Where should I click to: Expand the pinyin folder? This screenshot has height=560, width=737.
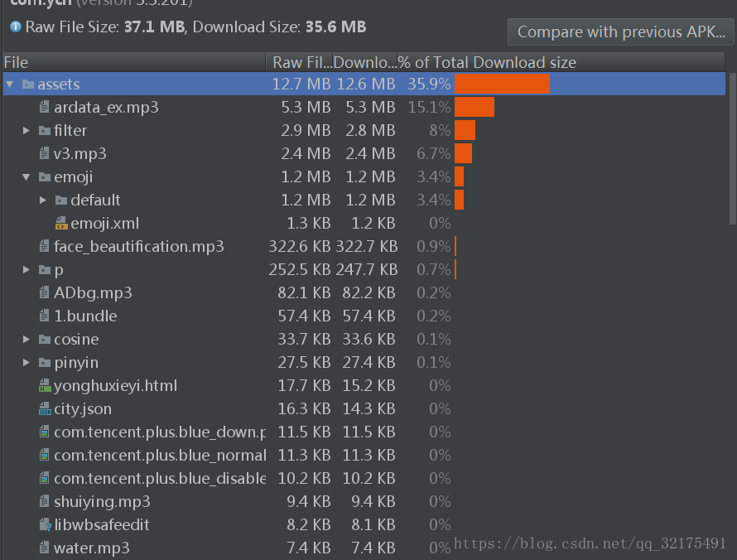point(26,363)
